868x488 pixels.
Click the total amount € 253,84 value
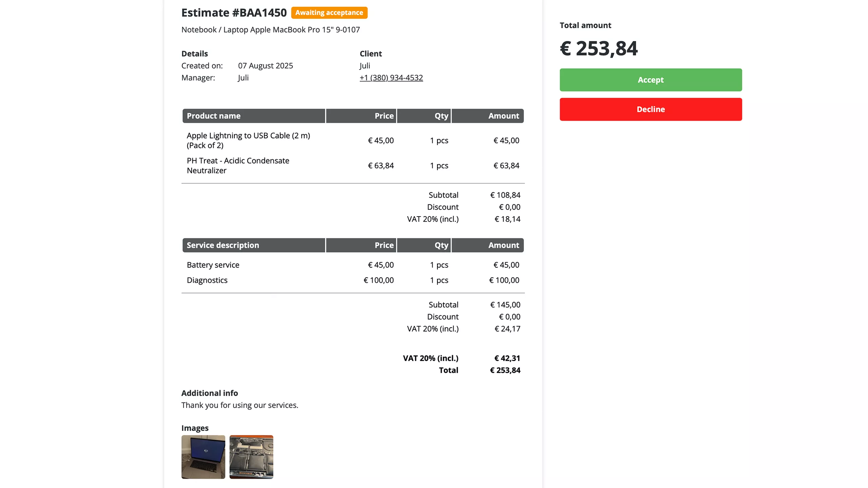[599, 48]
